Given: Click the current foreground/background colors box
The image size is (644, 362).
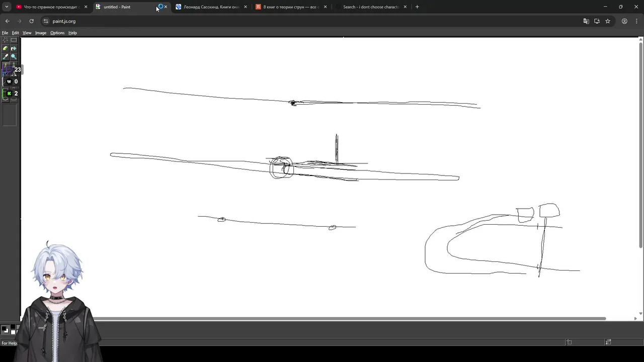Looking at the screenshot, I should coord(5,330).
